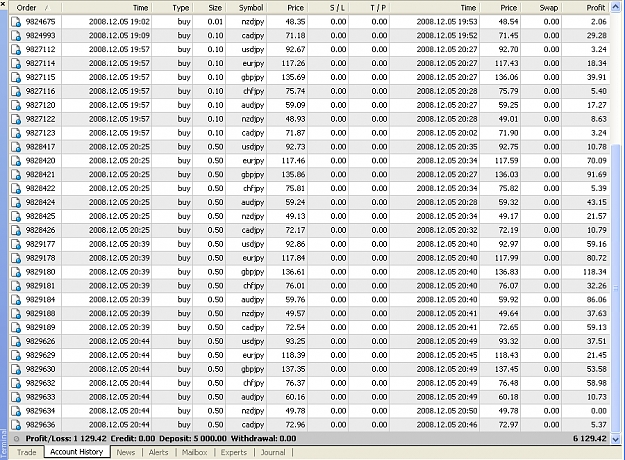
Task: Click the scrollbar down arrow
Action: click(x=616, y=439)
